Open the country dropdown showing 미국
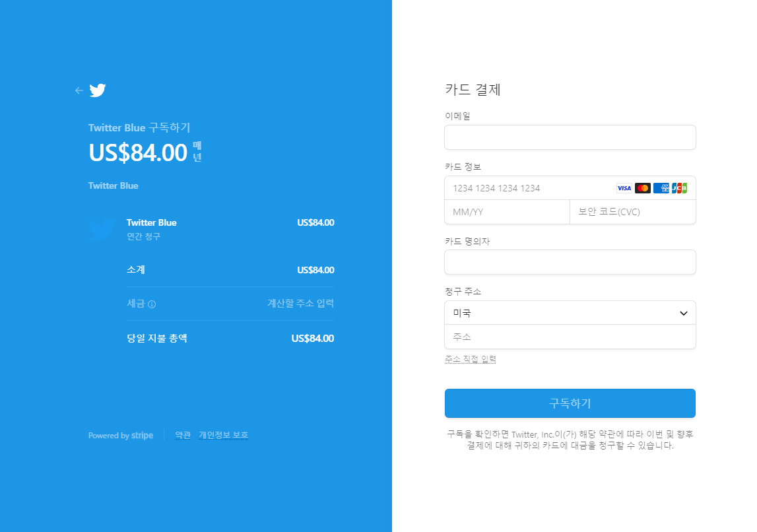This screenshot has width=757, height=532. pyautogui.click(x=570, y=313)
